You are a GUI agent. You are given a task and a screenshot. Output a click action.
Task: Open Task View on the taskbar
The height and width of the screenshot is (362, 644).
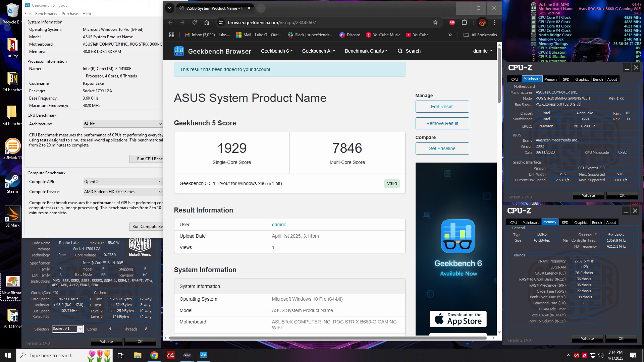coord(121,355)
